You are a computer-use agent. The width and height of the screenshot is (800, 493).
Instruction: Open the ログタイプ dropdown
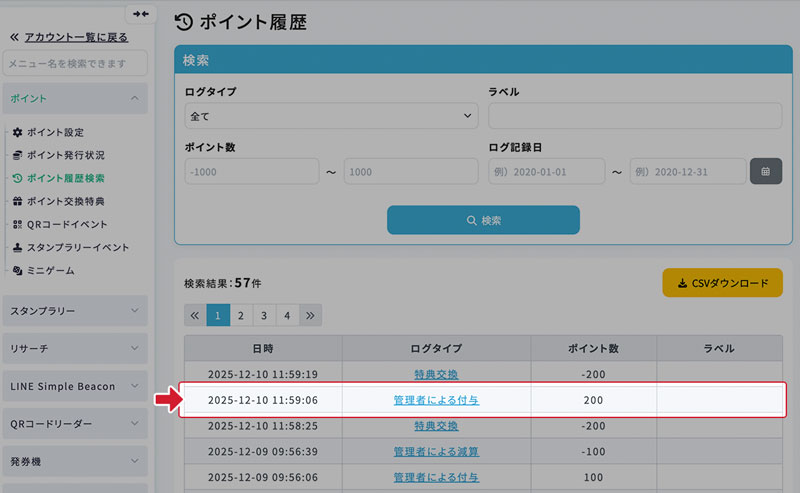(331, 117)
